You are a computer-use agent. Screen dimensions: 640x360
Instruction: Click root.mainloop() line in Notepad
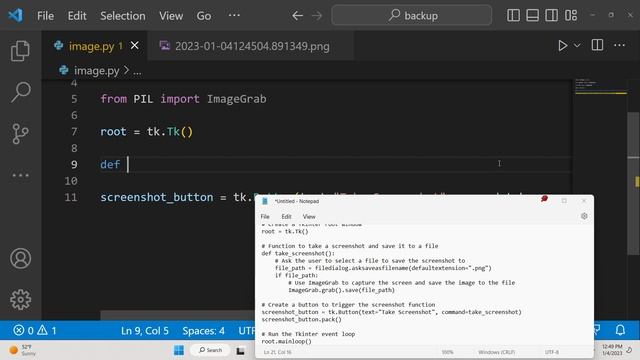[287, 341]
